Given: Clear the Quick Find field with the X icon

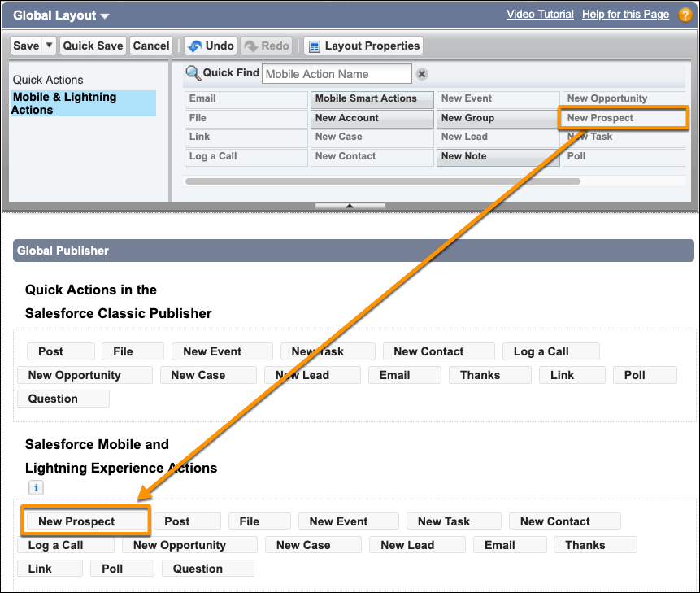Looking at the screenshot, I should click(x=421, y=74).
